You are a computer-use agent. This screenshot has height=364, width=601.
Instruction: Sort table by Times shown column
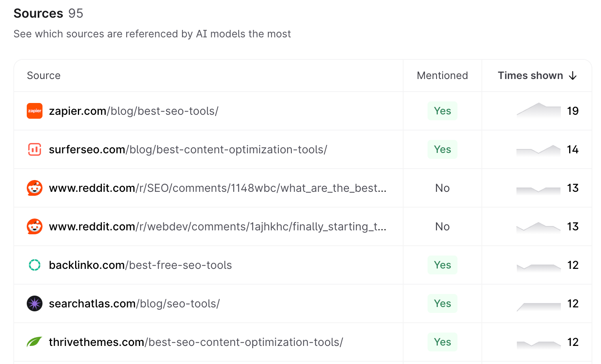click(530, 75)
